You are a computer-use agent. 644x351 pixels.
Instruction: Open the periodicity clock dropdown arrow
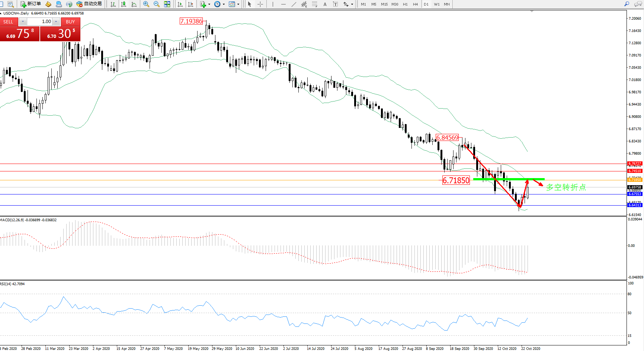(224, 4)
